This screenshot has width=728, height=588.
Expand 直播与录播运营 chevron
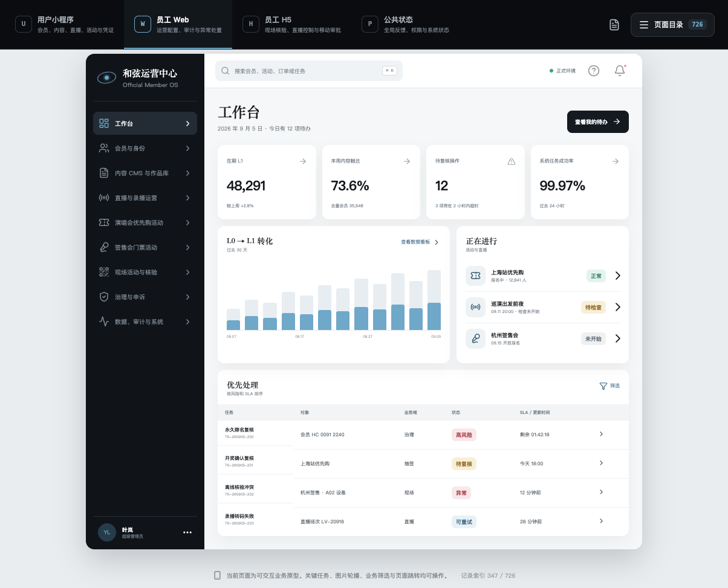187,198
